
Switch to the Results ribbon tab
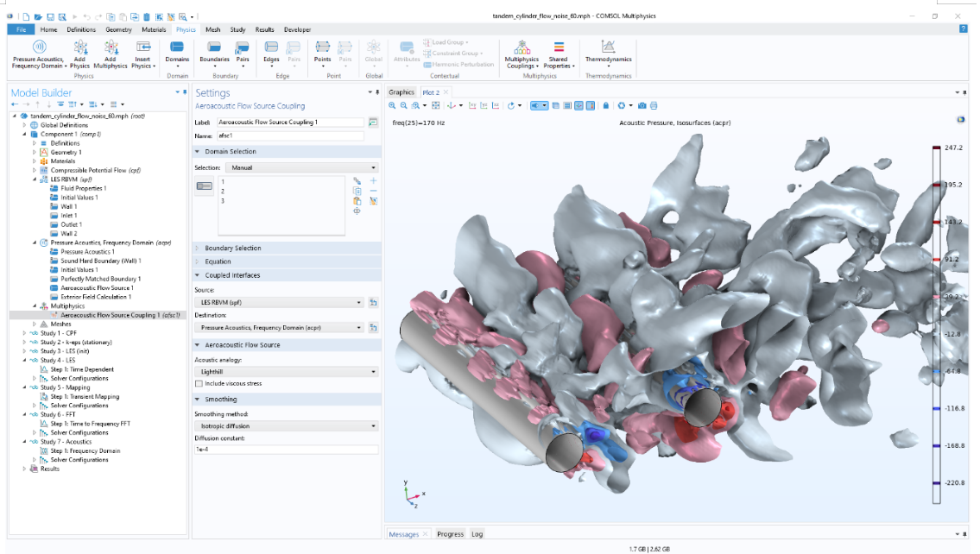(x=264, y=29)
